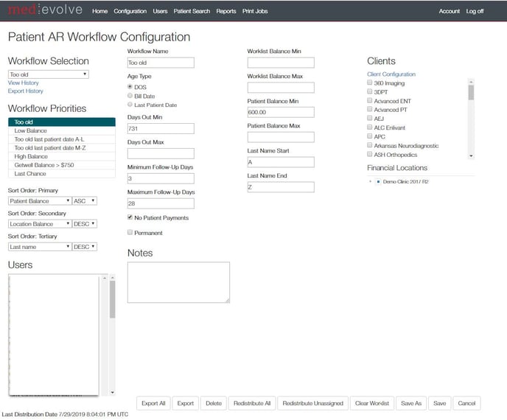Open the Patient Search menu
Screen dimensions: 507x420
[x=192, y=12]
